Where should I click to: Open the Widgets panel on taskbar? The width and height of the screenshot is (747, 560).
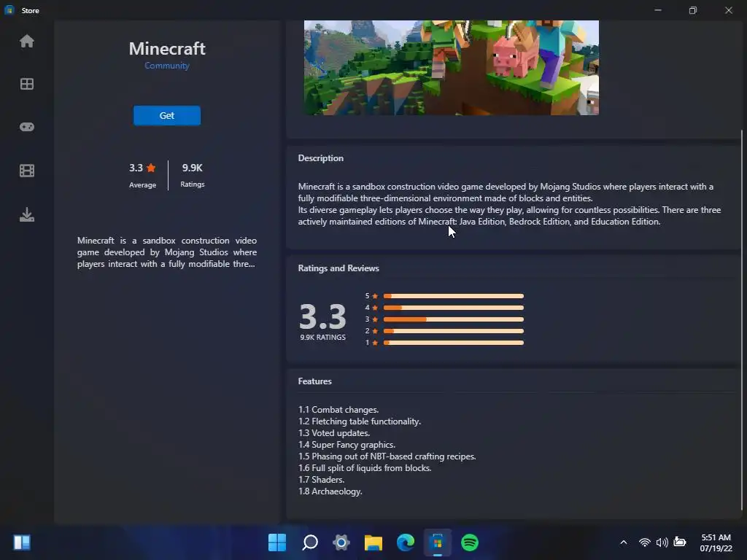tap(22, 542)
